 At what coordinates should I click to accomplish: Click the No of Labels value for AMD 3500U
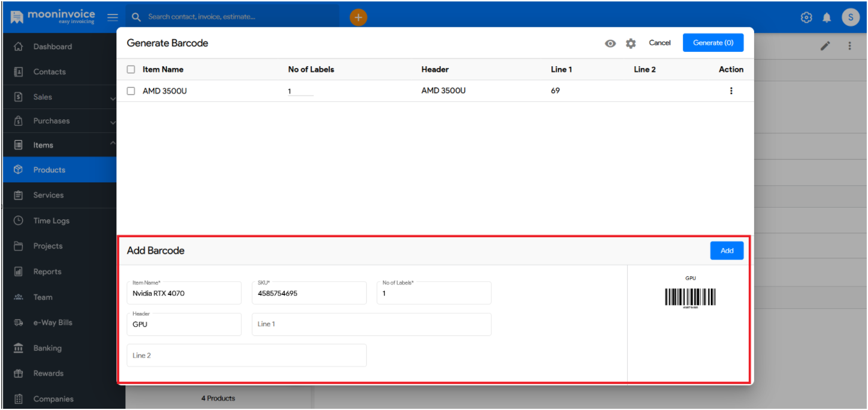(x=301, y=92)
